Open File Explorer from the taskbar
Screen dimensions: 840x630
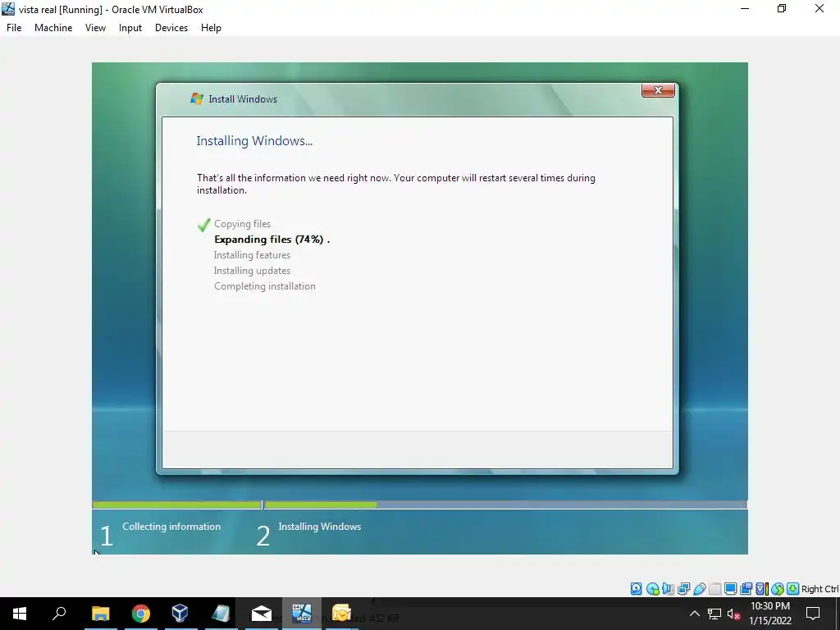(100, 614)
